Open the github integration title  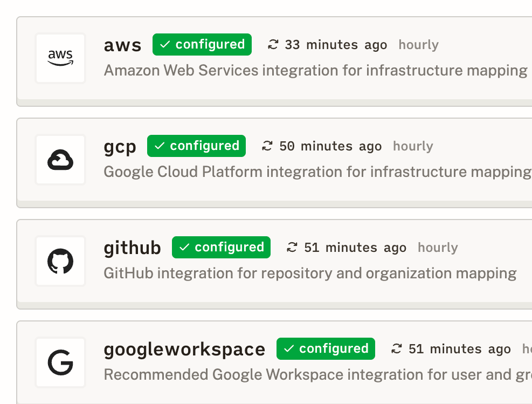click(132, 248)
